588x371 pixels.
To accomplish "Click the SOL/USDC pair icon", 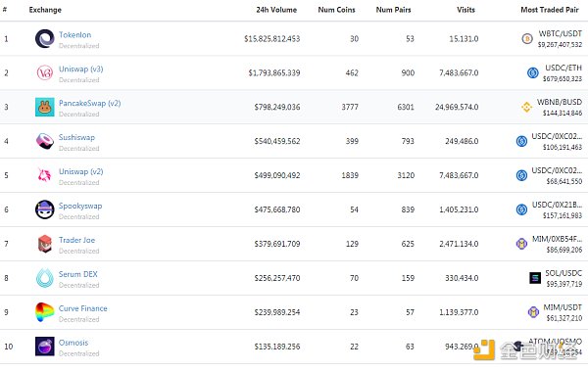I will pyautogui.click(x=535, y=278).
